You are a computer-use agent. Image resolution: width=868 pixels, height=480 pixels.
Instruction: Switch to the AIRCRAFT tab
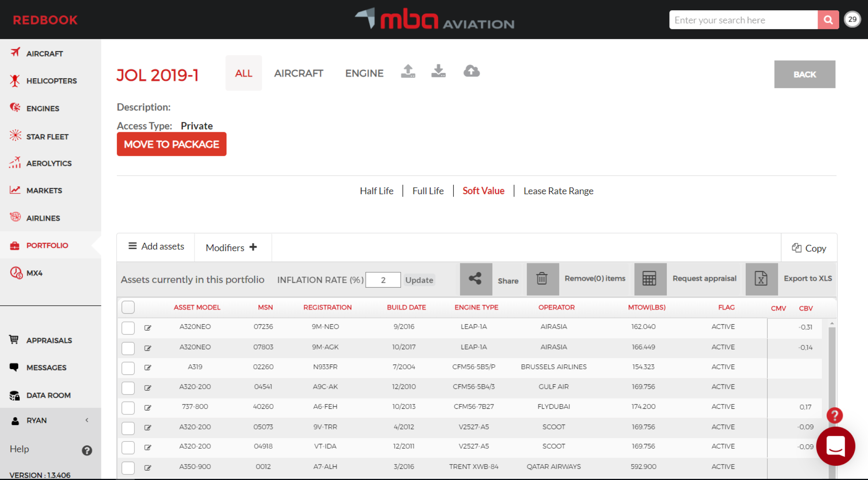point(299,73)
